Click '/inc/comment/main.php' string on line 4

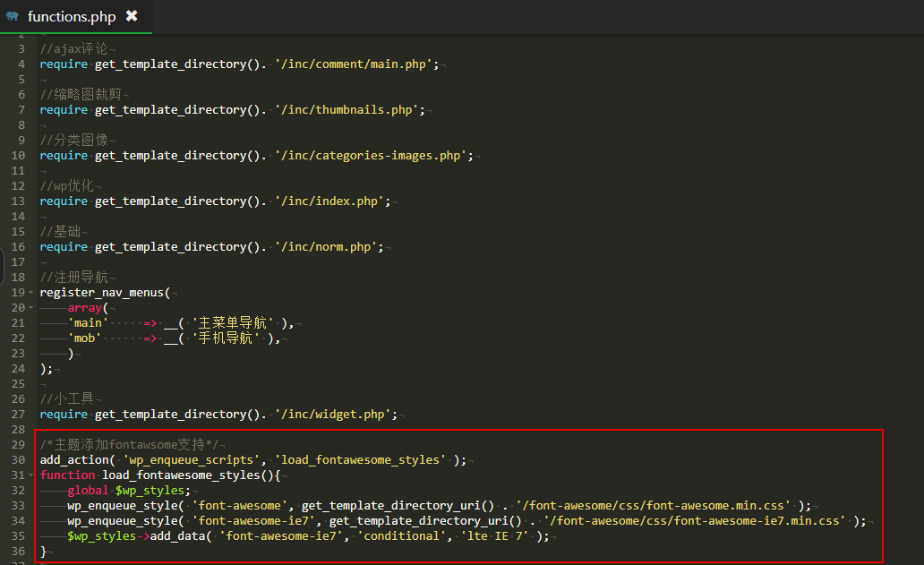[x=354, y=64]
